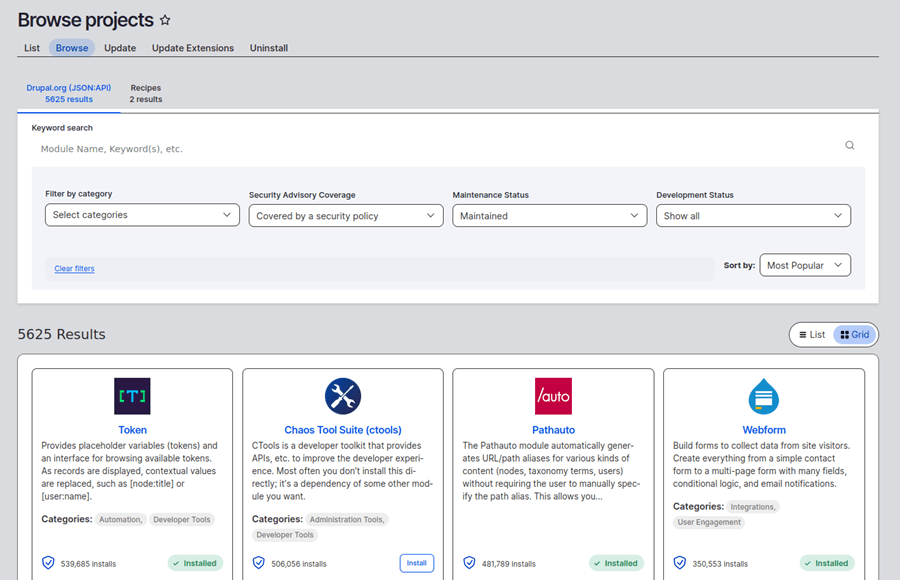Click security shield icon on Token card
900x580 pixels.
pyautogui.click(x=48, y=563)
